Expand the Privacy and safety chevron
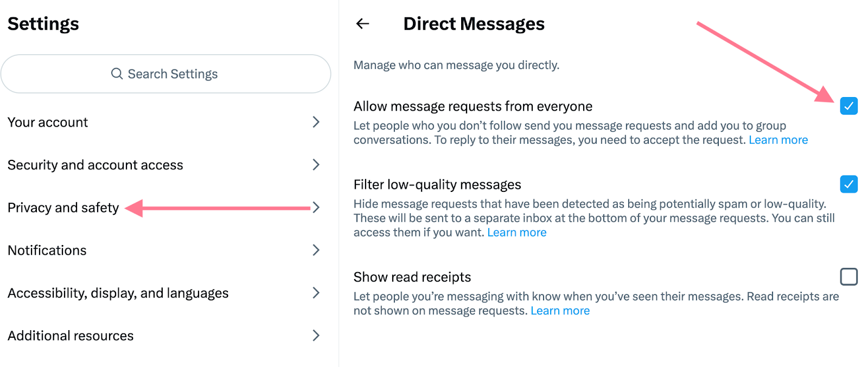Screen dimensions: 868x367 tap(316, 207)
